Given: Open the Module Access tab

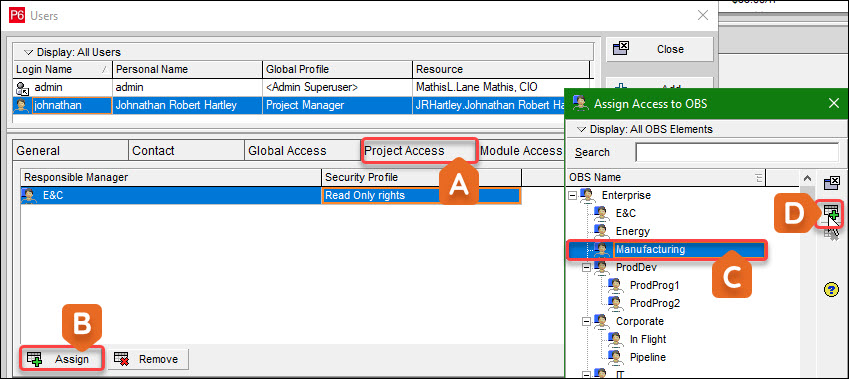Looking at the screenshot, I should (521, 151).
